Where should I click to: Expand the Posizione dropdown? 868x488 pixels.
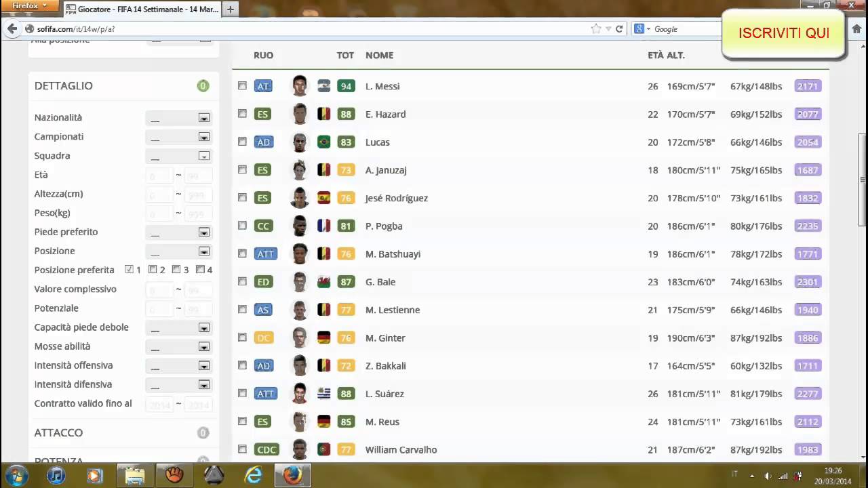click(178, 251)
